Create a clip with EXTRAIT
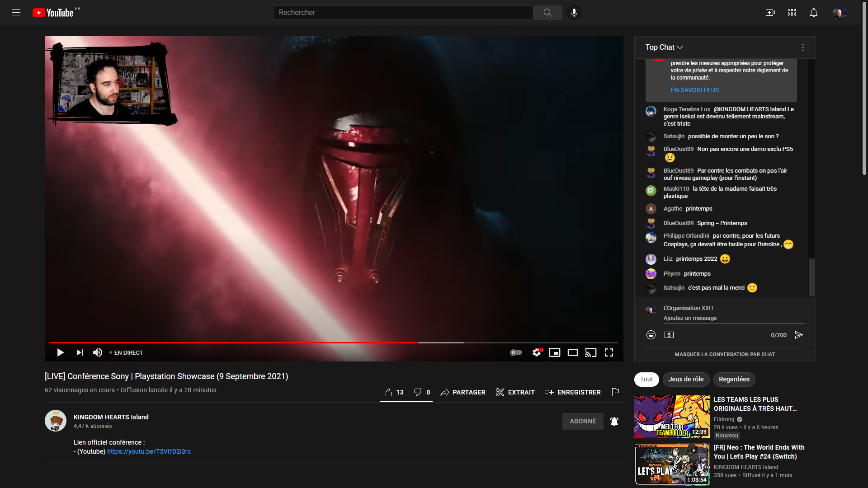Image resolution: width=868 pixels, height=488 pixels. click(x=515, y=392)
